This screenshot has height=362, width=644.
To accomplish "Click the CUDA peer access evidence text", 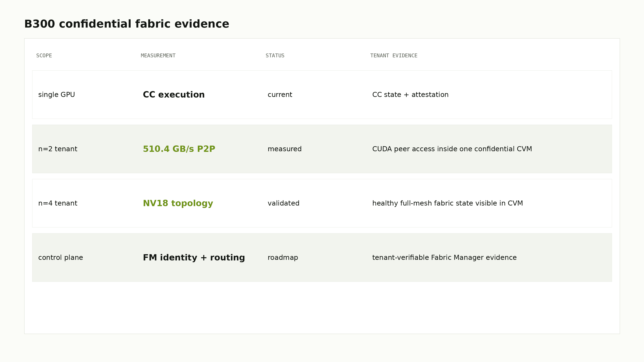I will (452, 149).
